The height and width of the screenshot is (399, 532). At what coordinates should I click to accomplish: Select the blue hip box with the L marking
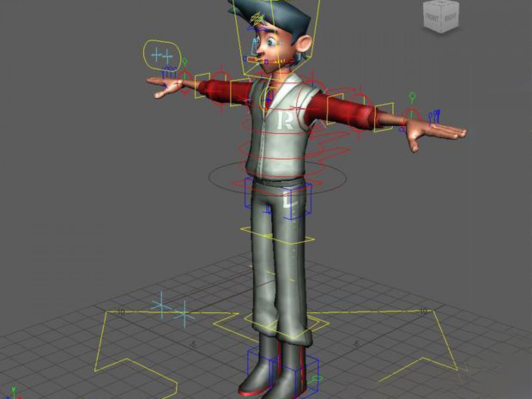click(297, 201)
